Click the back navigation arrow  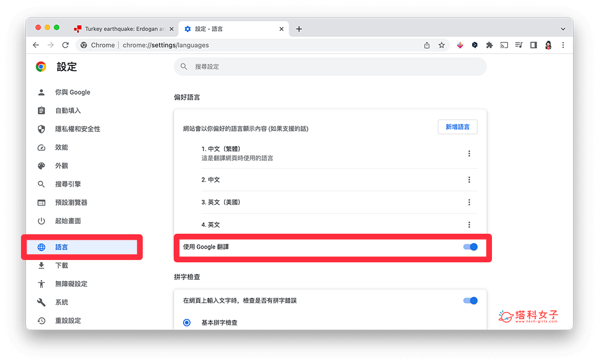click(36, 45)
